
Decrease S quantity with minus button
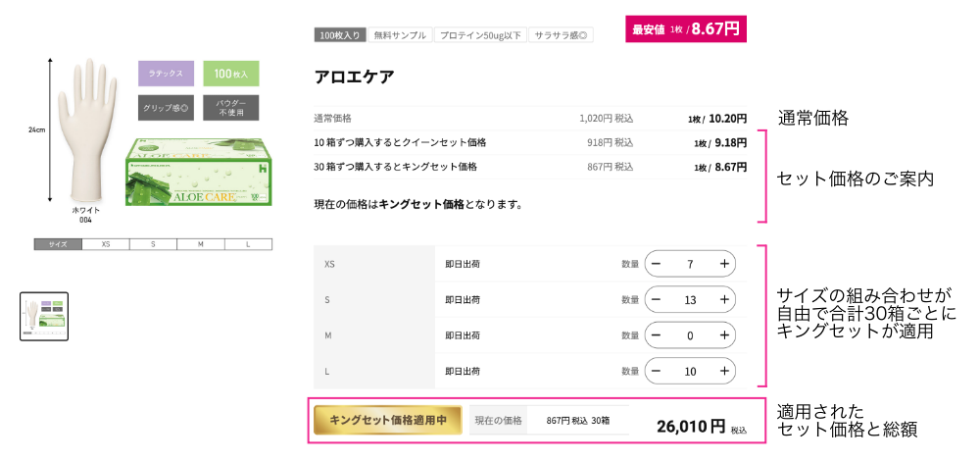coord(656,299)
